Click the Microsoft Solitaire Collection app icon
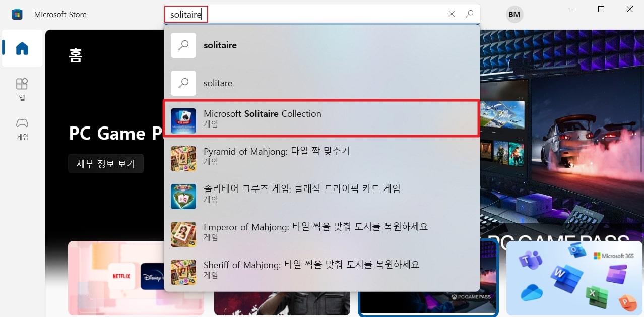This screenshot has width=644, height=317. pos(183,121)
